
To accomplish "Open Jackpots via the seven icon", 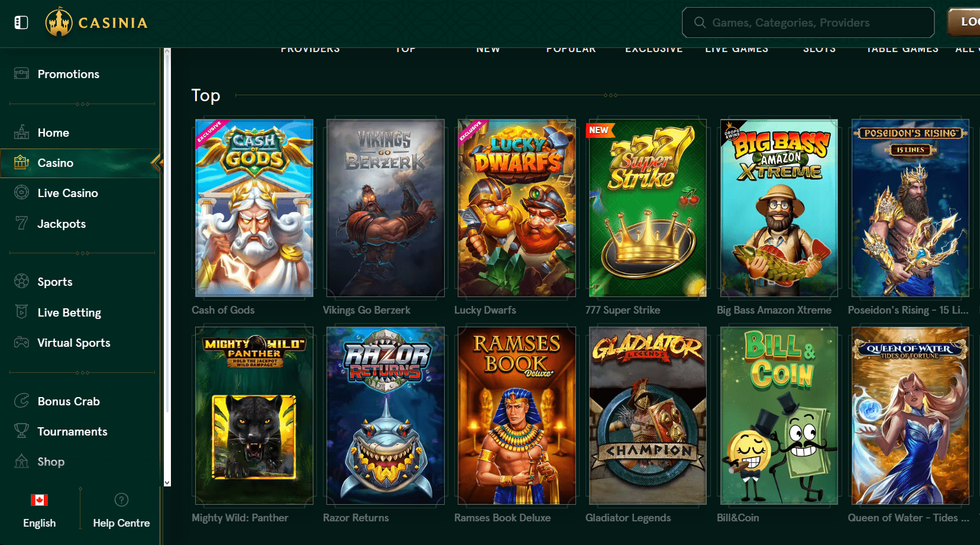I will [x=22, y=224].
